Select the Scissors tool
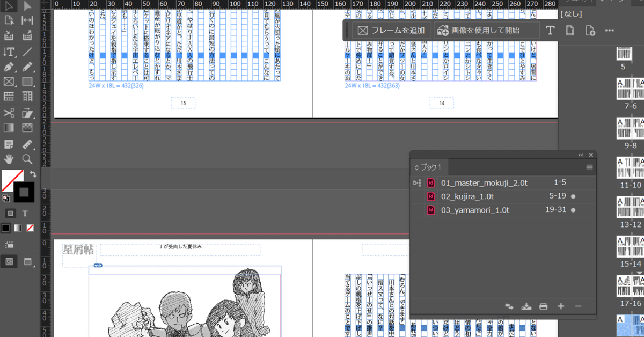 9,113
